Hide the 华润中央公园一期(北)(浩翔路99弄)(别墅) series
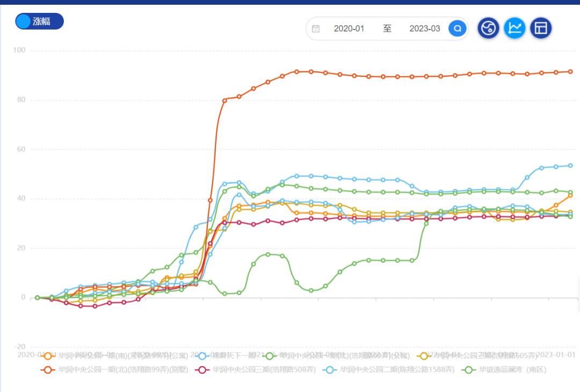The image size is (580, 392). point(48,369)
